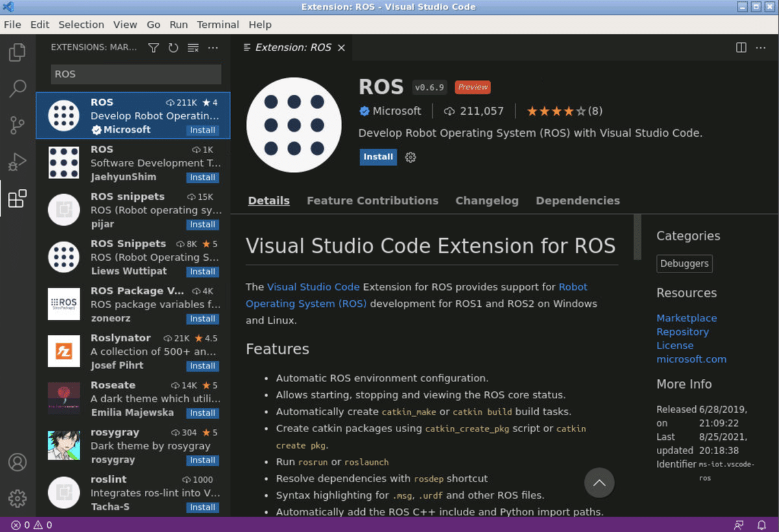Collapse page using the scroll-to-top arrow
This screenshot has height=532, width=779.
tap(599, 483)
